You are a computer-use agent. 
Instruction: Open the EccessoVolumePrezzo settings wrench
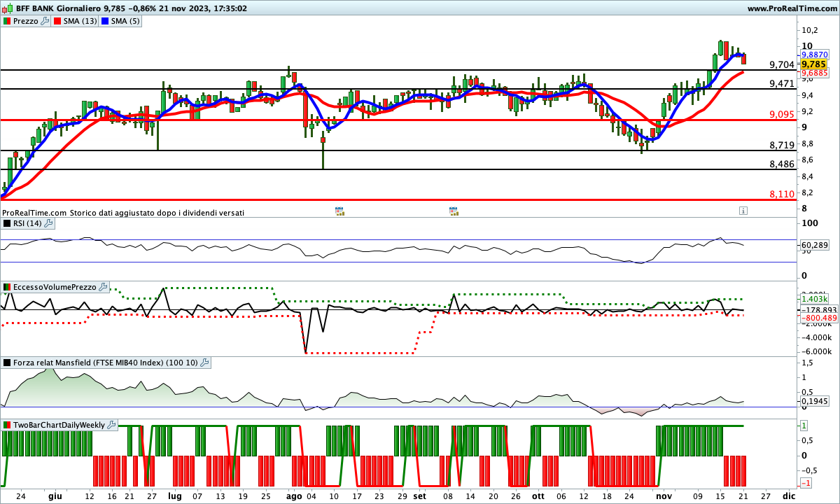[104, 287]
